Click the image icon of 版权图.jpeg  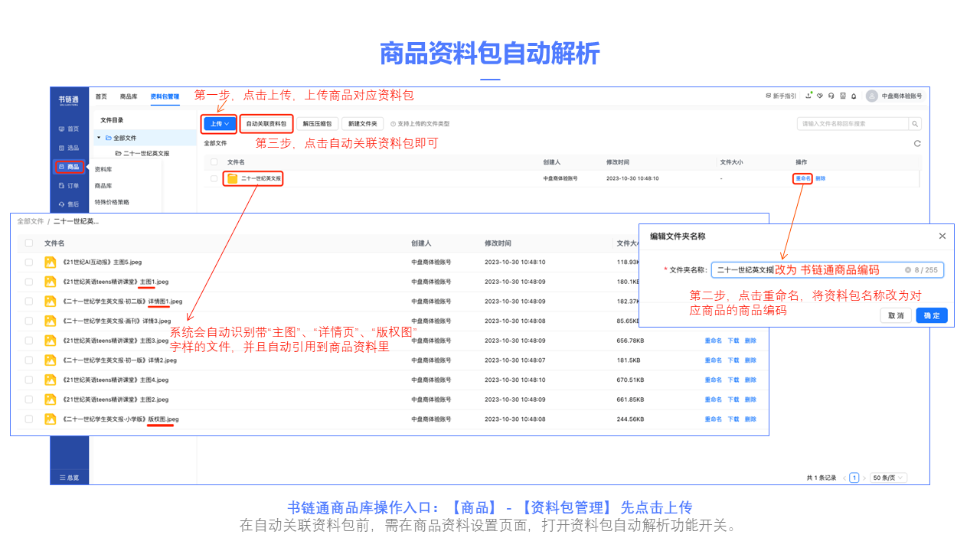click(51, 419)
